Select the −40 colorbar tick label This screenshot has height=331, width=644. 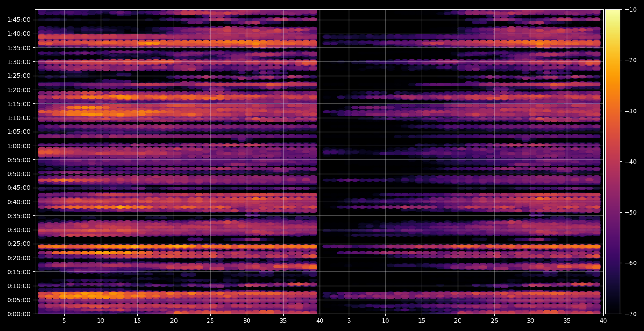click(x=630, y=162)
